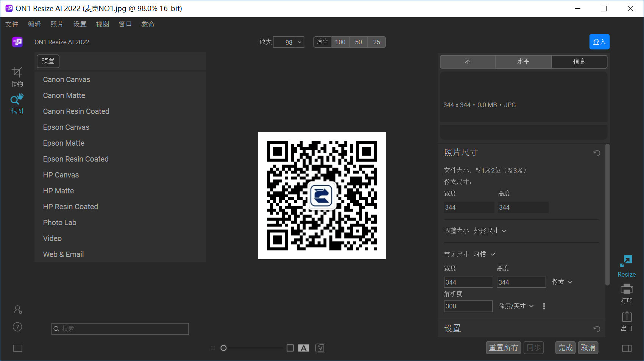
Task: Open the Print (打印) icon
Action: (x=627, y=294)
